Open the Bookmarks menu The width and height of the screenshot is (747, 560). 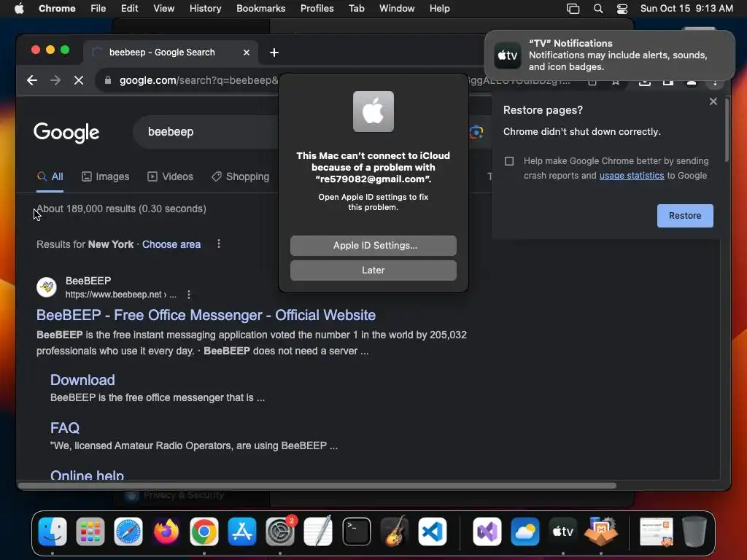tap(260, 8)
